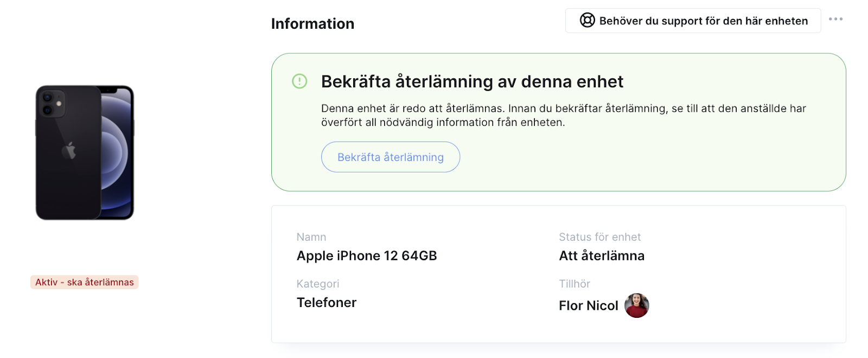The height and width of the screenshot is (358, 868).
Task: Click the Kategori field label
Action: (x=318, y=284)
